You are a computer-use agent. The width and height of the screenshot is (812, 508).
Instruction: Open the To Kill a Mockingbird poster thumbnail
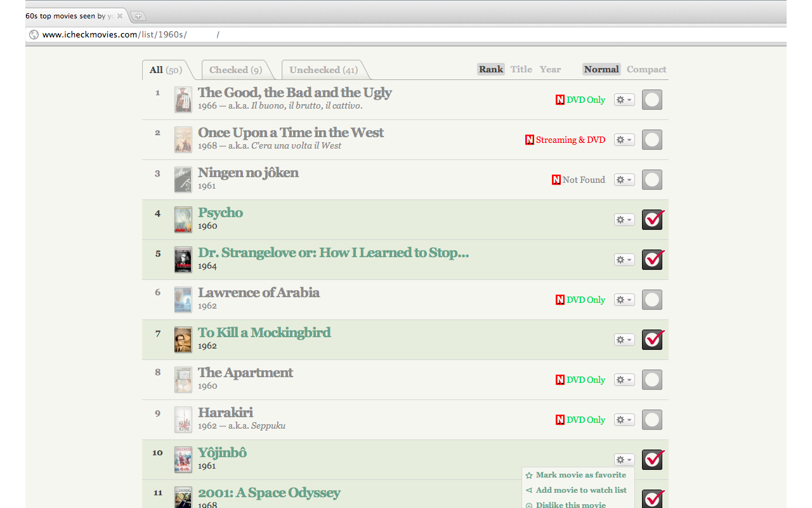(x=183, y=340)
